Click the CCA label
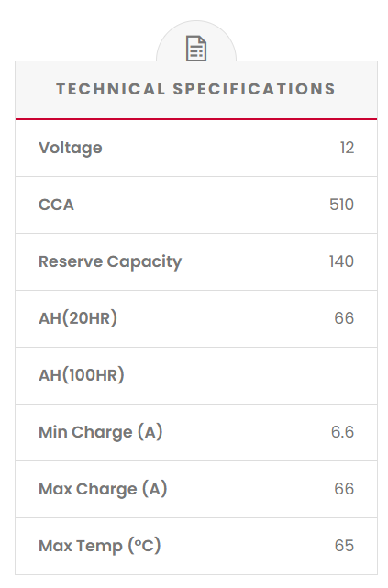This screenshot has width=388, height=588. (x=56, y=205)
